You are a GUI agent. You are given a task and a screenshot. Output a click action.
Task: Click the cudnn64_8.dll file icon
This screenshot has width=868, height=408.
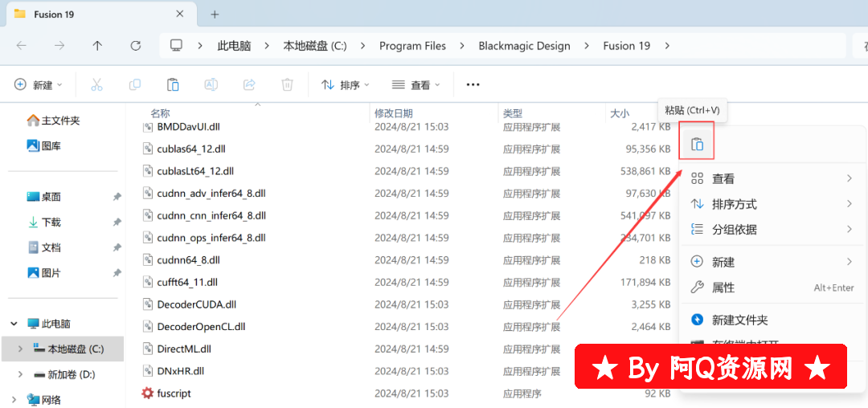point(147,260)
